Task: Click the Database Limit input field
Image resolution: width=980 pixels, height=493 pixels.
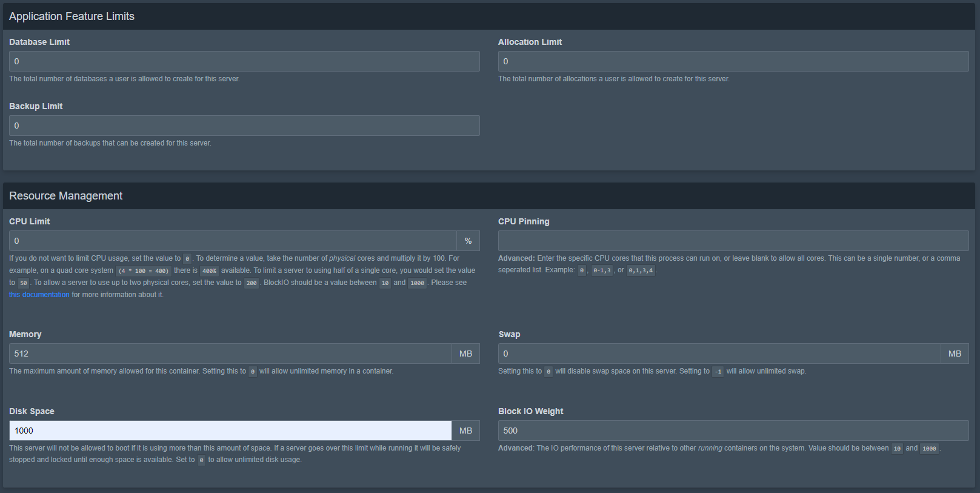Action: click(x=244, y=61)
